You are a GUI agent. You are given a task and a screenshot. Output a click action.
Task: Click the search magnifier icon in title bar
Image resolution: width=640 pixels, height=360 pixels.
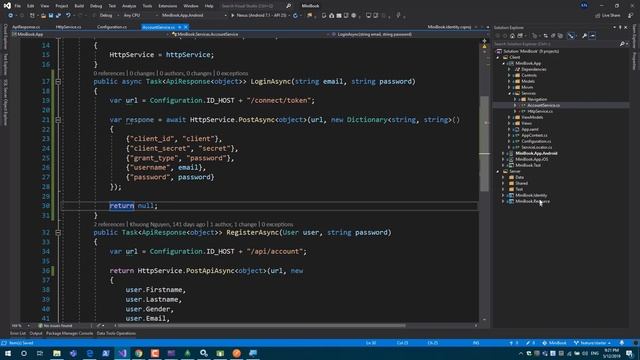(x=289, y=6)
